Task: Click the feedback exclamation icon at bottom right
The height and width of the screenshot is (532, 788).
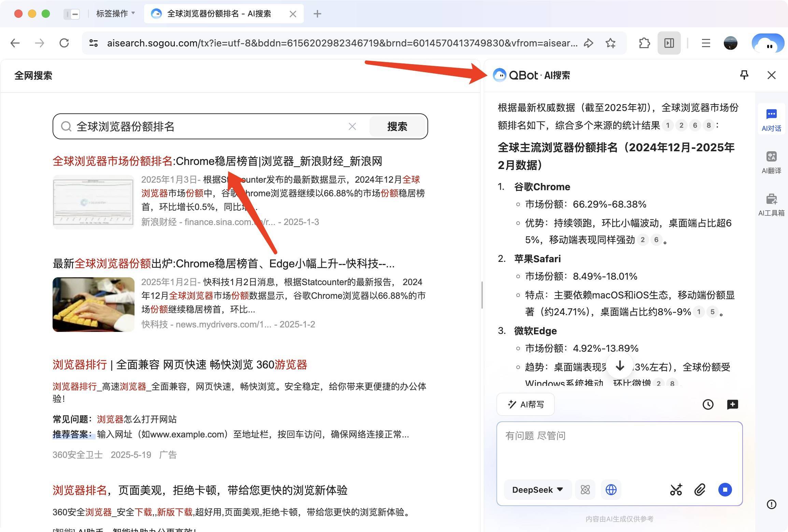Action: pos(772,505)
